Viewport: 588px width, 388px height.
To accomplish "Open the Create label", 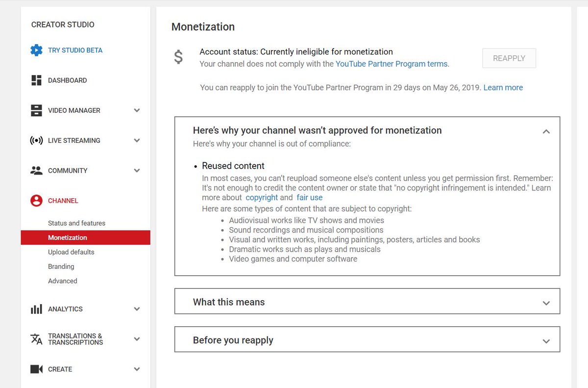I will [60, 369].
